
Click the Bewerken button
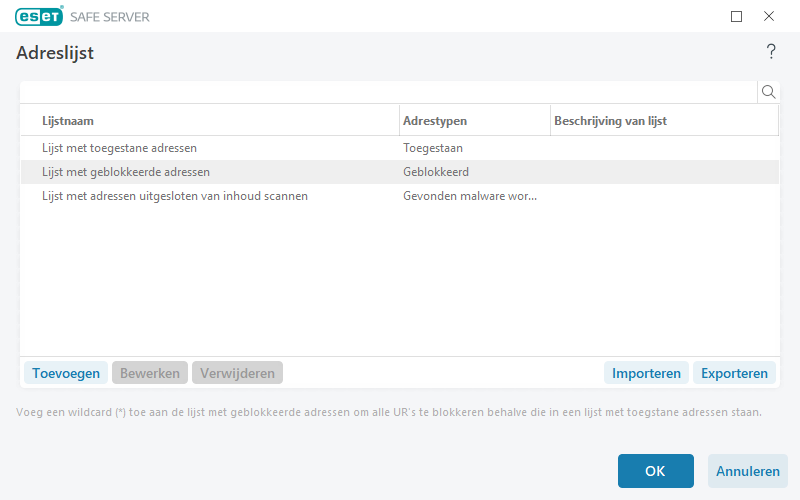pos(150,373)
